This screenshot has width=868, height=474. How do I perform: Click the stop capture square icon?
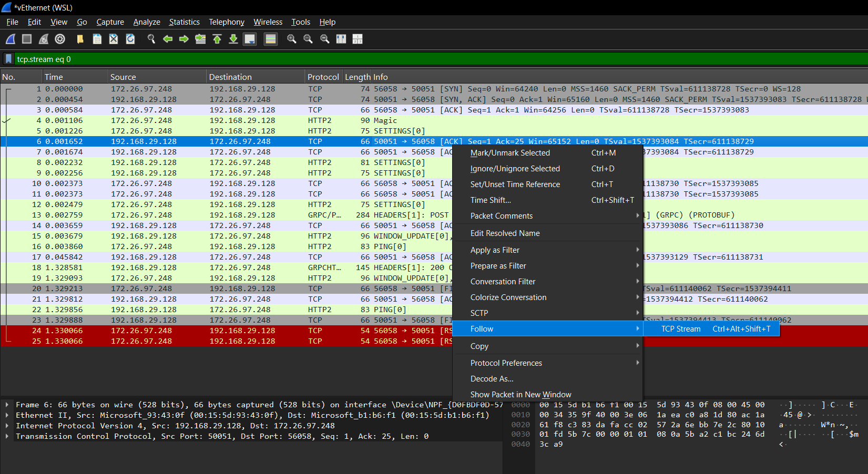click(x=27, y=39)
